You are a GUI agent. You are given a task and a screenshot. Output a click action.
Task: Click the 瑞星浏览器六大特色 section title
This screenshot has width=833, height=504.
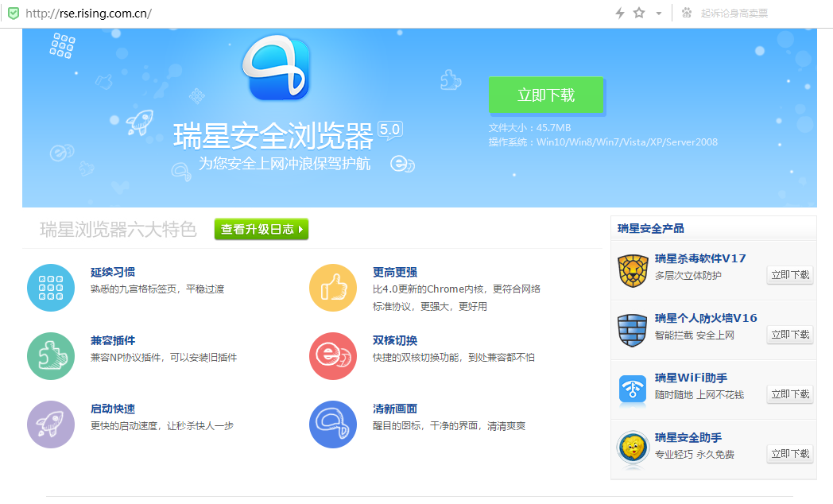[x=118, y=230]
